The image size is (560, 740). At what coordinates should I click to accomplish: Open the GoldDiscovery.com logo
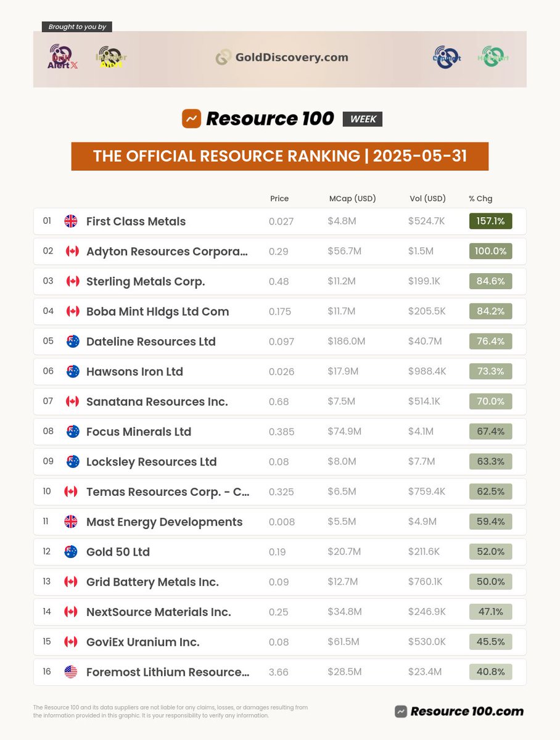[281, 57]
